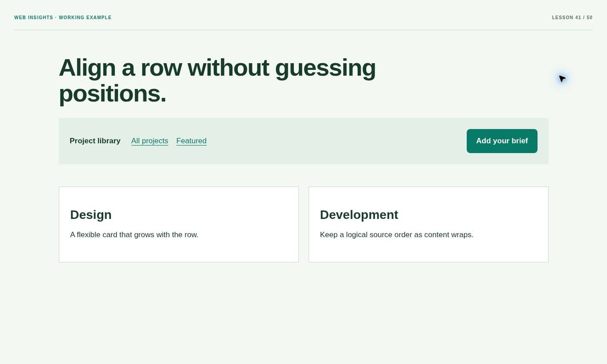
Task: Select the Project library label
Action: [95, 141]
